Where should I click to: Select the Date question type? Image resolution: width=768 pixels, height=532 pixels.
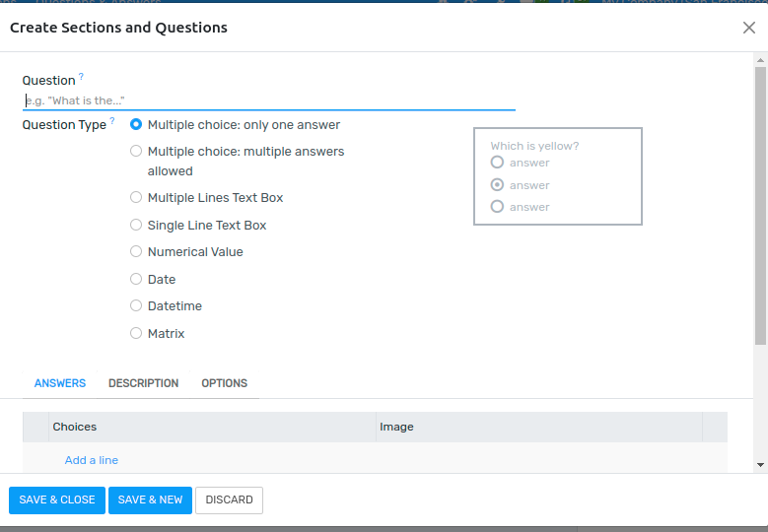[x=136, y=279]
